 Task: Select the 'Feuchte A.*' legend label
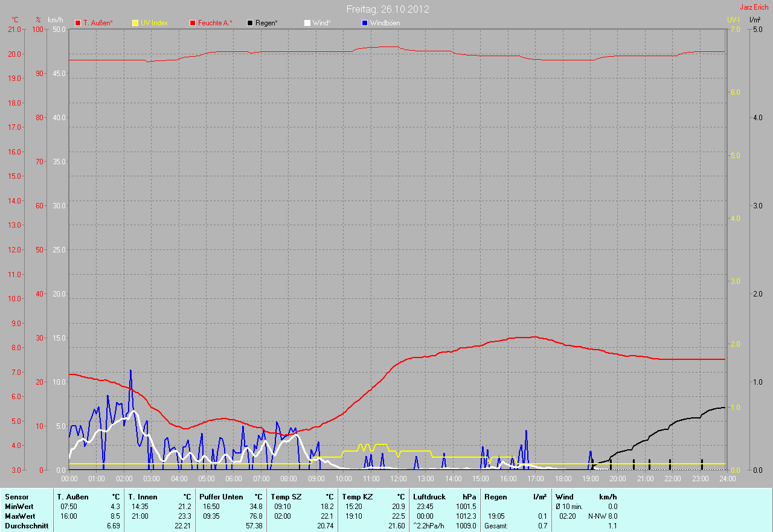215,23
